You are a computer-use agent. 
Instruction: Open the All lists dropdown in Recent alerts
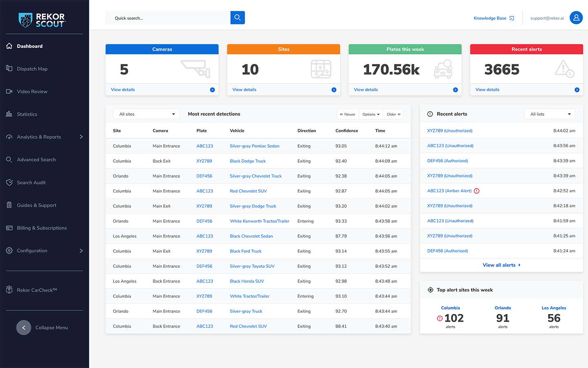[x=550, y=114]
